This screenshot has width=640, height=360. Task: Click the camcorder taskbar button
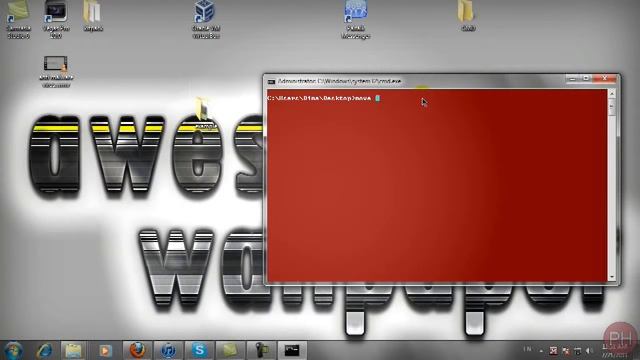261,350
